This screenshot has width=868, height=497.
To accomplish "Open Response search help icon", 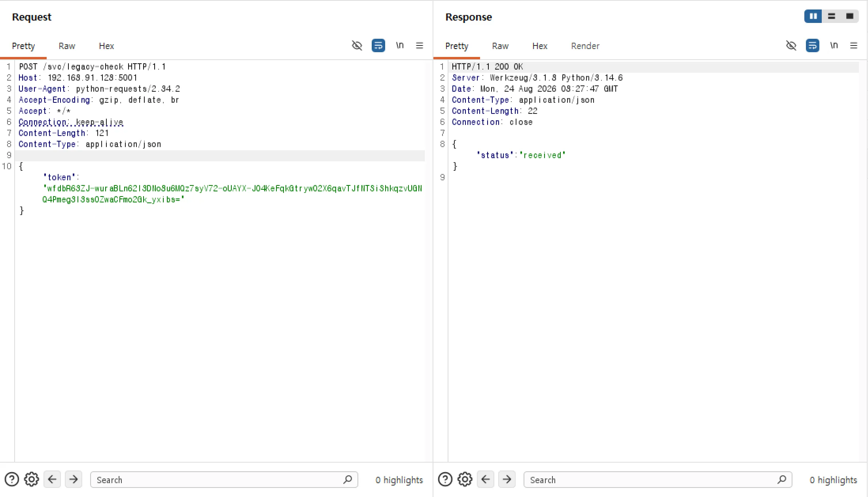I will point(445,479).
